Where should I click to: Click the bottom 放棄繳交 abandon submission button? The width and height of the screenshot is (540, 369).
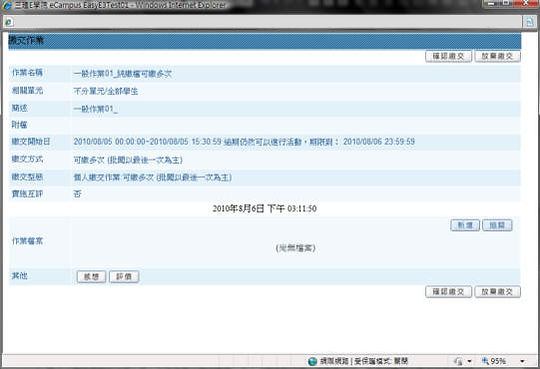coord(497,292)
